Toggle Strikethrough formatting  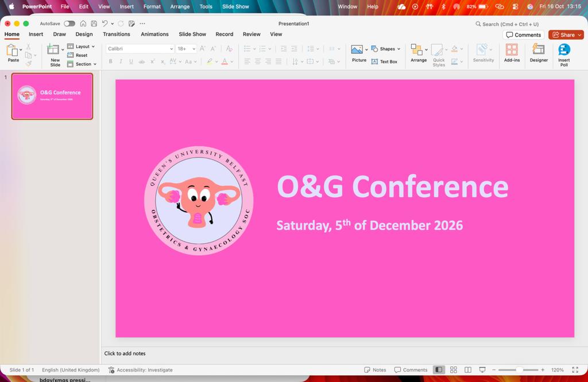141,61
